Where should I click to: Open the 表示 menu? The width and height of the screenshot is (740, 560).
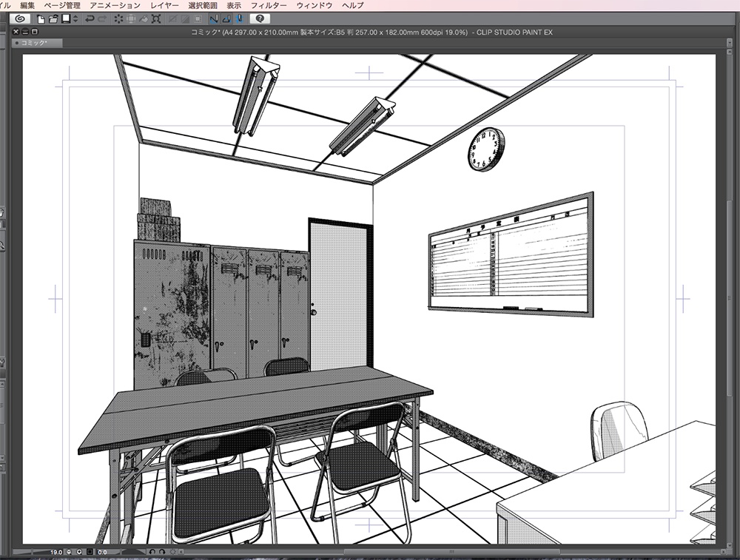point(234,5)
